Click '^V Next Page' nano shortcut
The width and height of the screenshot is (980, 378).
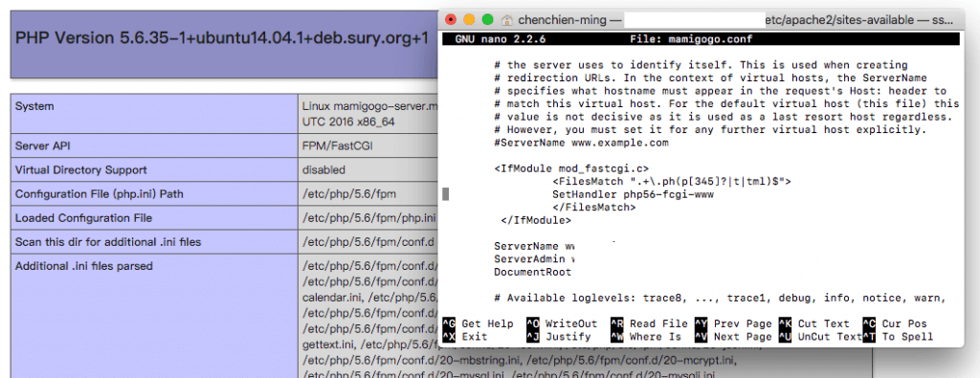pos(733,337)
